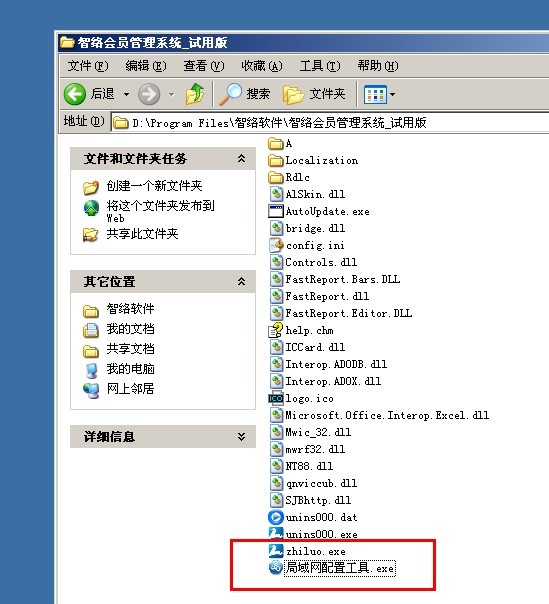The image size is (549, 604).
Task: Click the Up folder toolbar icon
Action: pos(195,94)
